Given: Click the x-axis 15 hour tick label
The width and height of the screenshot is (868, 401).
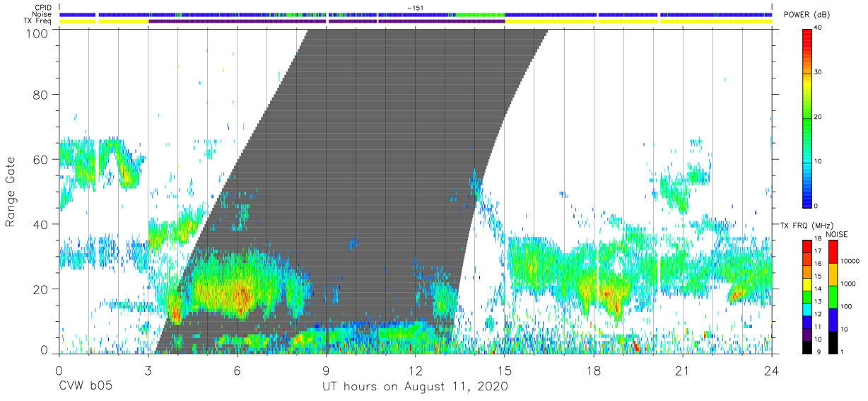Looking at the screenshot, I should click(x=505, y=371).
